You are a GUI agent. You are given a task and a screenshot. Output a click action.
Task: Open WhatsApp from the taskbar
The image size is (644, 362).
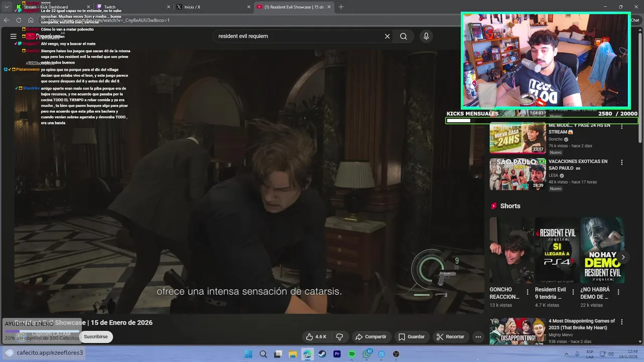coord(367,354)
